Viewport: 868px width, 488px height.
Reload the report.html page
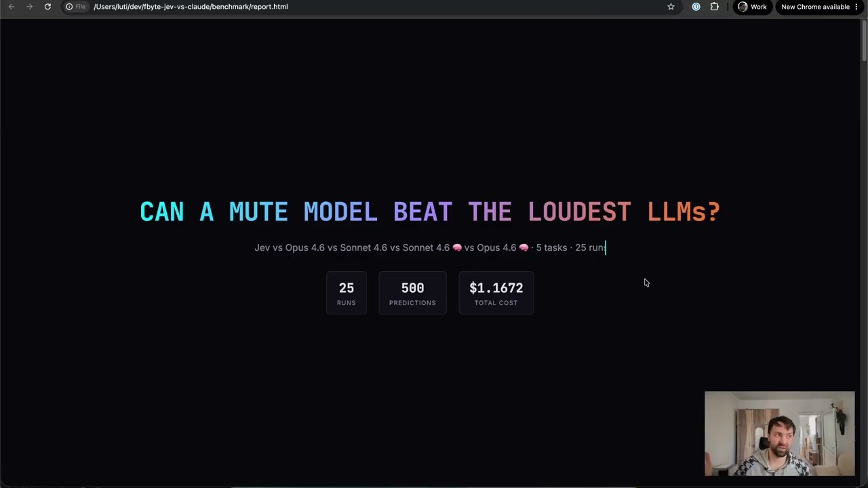[x=47, y=7]
